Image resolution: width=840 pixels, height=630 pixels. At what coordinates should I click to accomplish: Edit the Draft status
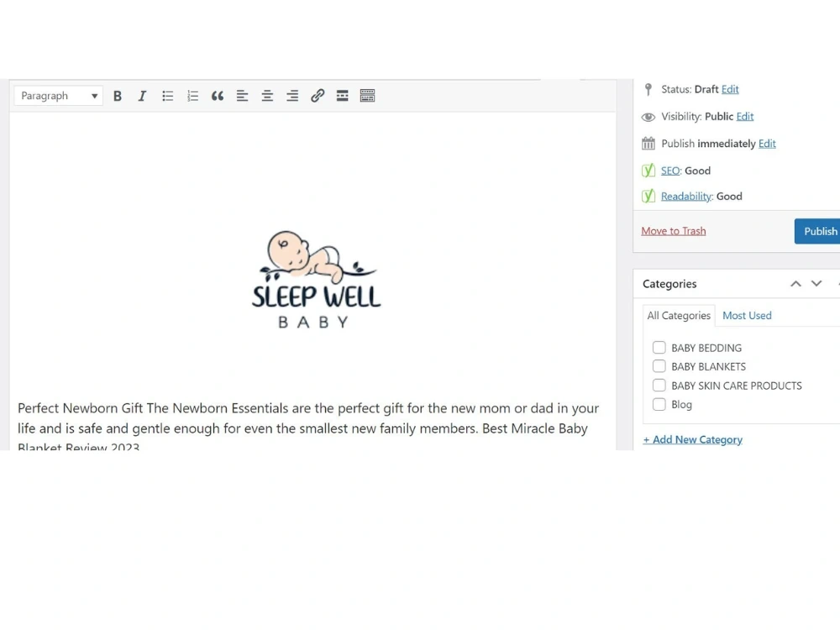click(730, 90)
